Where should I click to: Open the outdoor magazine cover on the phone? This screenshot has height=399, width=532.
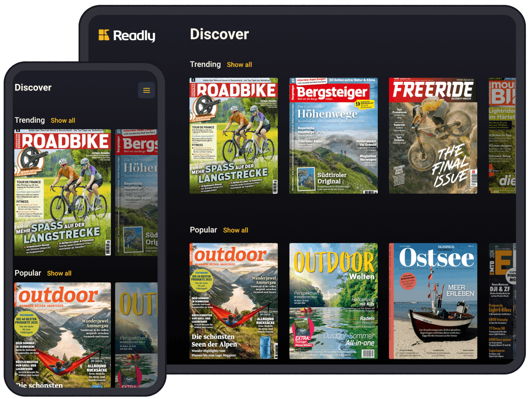pos(62,335)
